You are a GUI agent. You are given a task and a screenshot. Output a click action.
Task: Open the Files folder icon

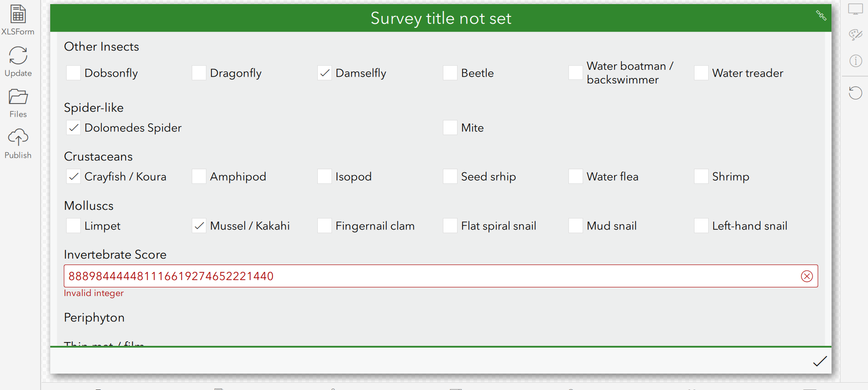18,97
